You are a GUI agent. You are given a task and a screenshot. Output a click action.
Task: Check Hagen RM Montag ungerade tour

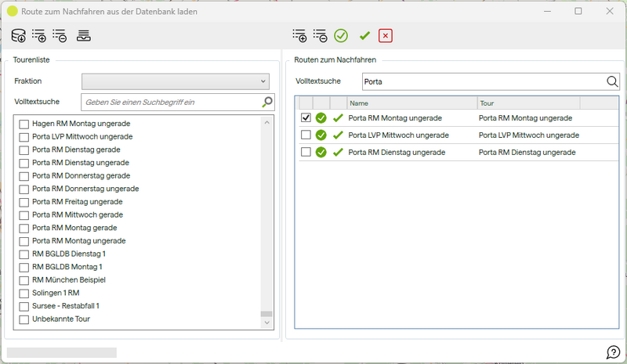(24, 124)
